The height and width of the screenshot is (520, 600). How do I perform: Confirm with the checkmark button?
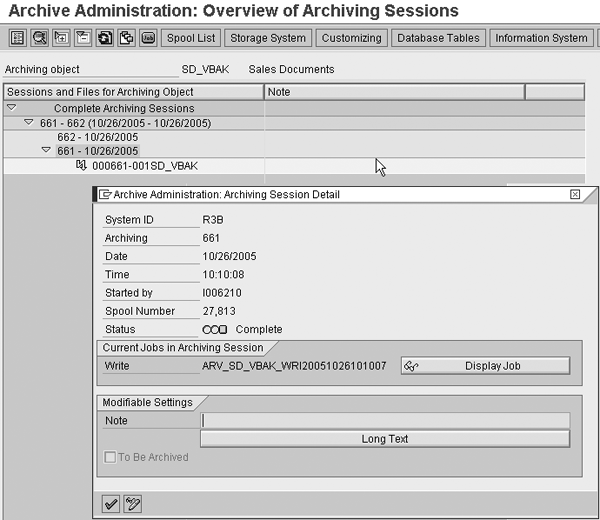111,504
